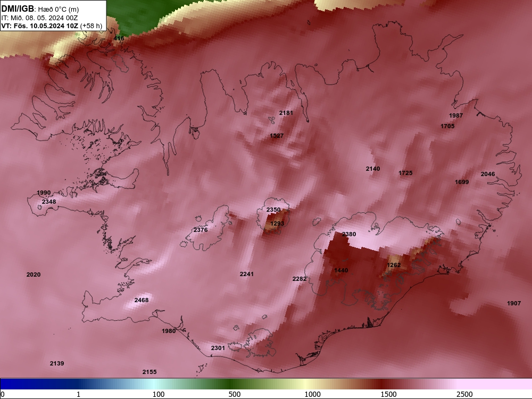Click the 1293 glacier value
The height and width of the screenshot is (399, 532).
[x=277, y=223]
